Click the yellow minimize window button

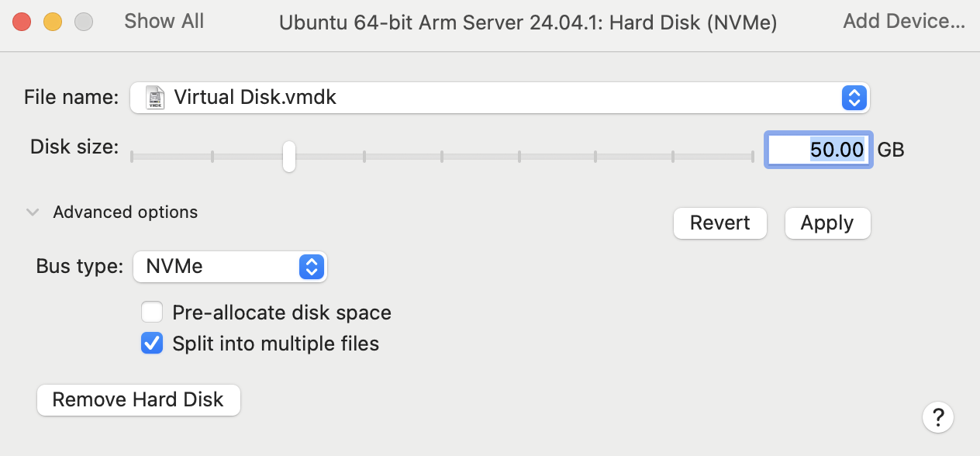click(53, 22)
